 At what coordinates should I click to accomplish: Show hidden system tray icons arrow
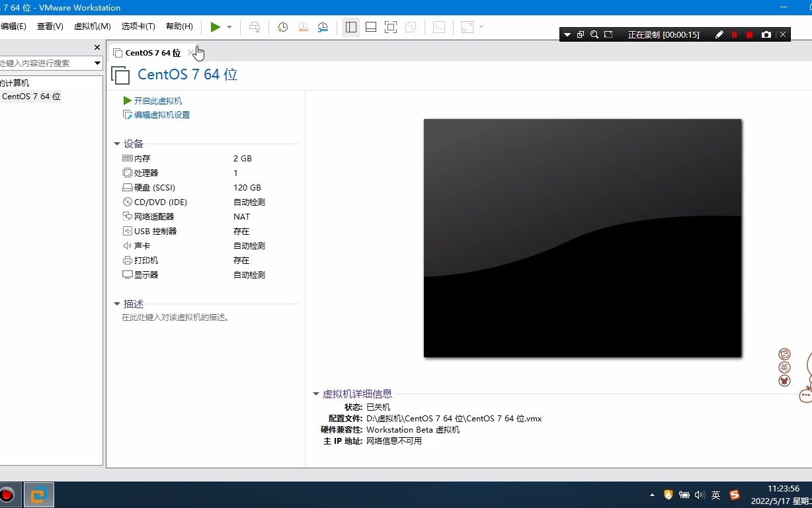click(653, 495)
